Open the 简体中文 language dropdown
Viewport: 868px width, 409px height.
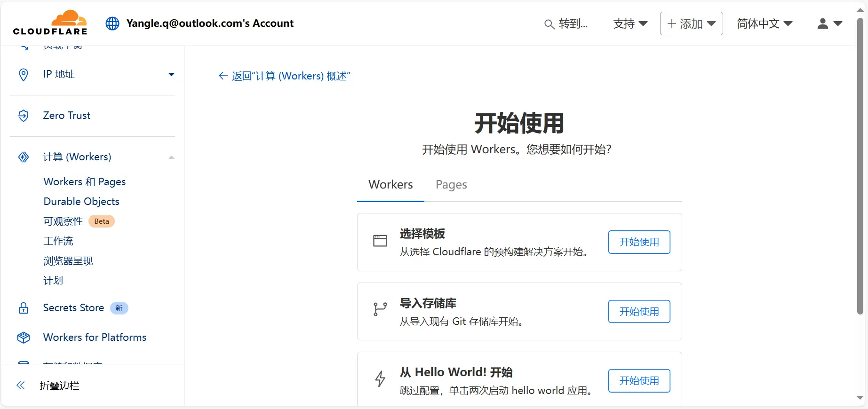[x=764, y=24]
